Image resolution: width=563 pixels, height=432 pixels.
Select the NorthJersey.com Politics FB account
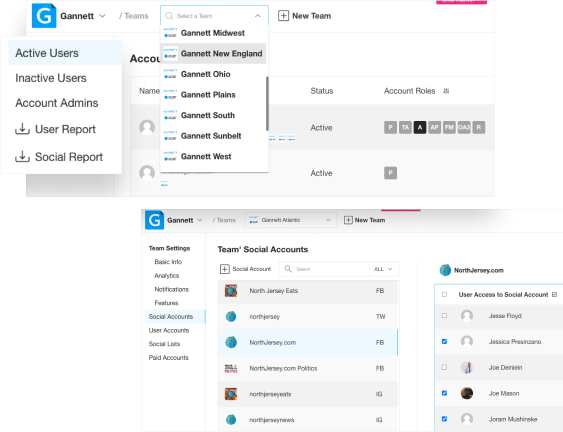click(307, 368)
